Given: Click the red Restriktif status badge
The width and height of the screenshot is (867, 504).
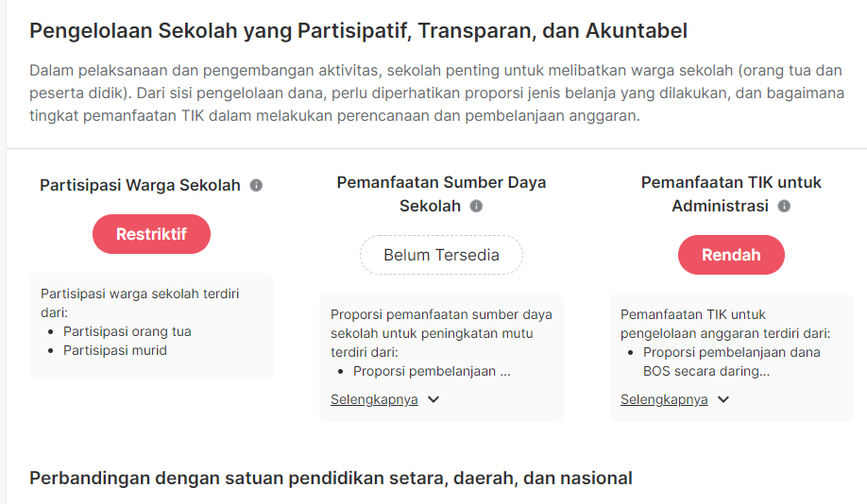Looking at the screenshot, I should pos(151,234).
